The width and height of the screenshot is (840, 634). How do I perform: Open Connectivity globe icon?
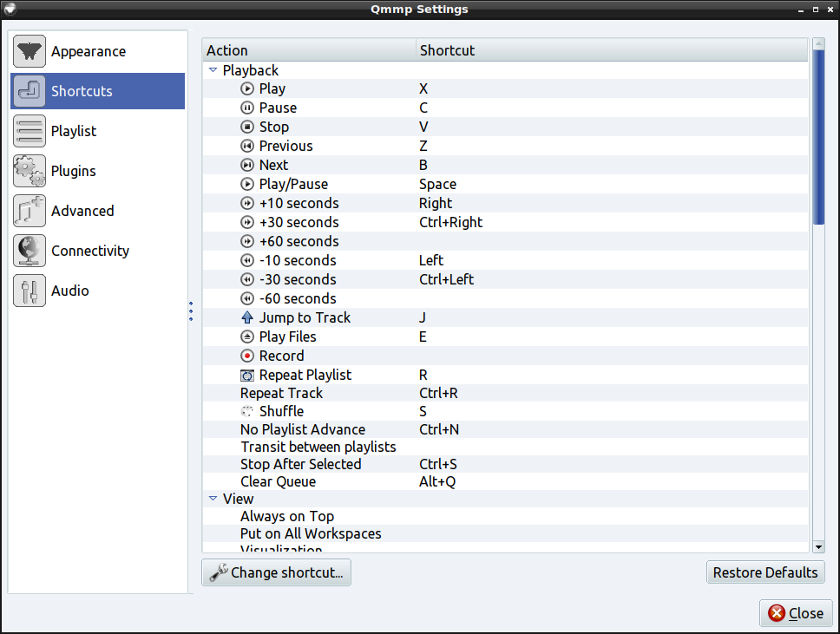click(x=30, y=252)
